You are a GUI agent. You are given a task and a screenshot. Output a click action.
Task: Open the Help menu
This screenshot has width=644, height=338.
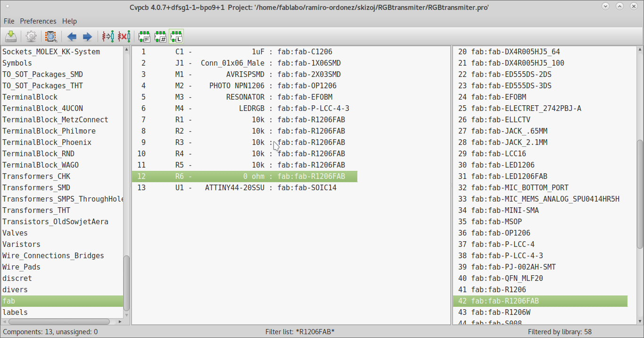click(x=69, y=21)
